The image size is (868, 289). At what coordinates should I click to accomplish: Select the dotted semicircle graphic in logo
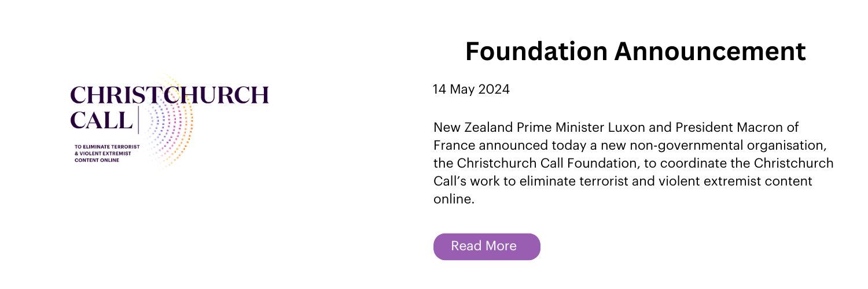click(169, 120)
